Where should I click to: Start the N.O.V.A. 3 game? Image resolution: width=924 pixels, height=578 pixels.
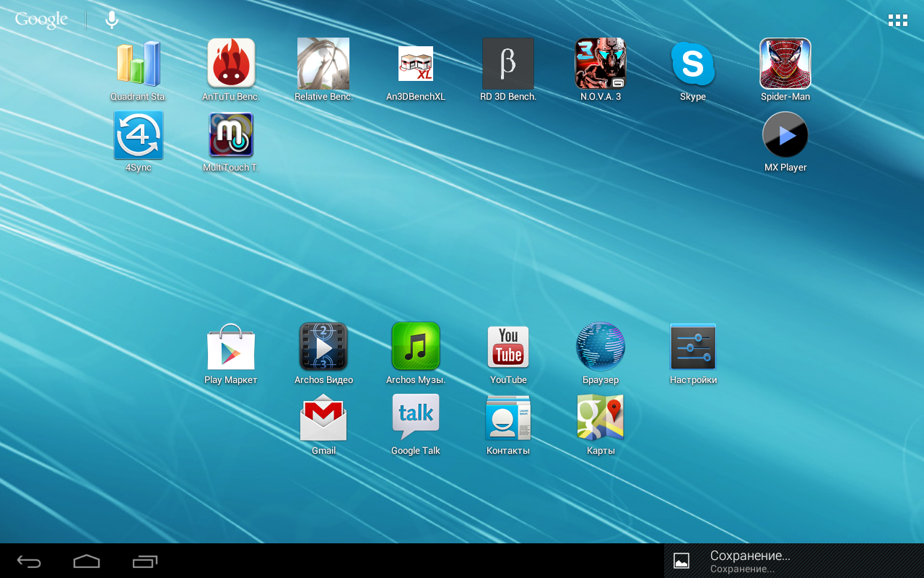[x=601, y=64]
